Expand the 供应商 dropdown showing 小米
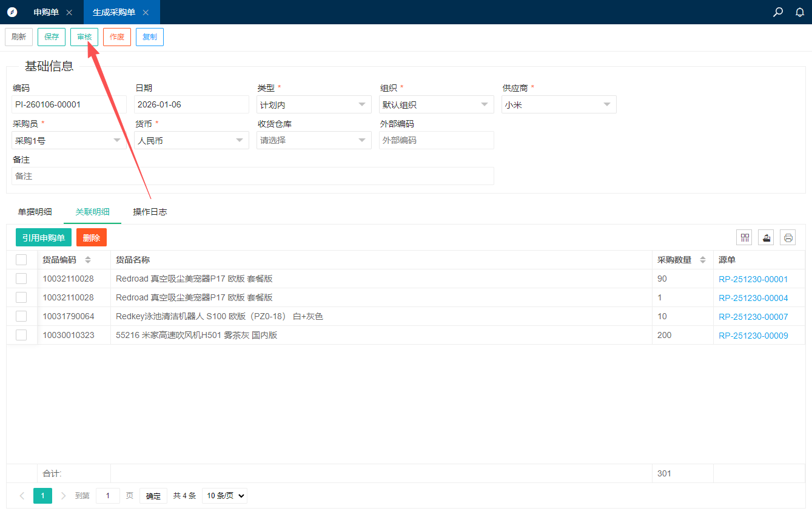Screen dimensions: 812x531 point(559,104)
